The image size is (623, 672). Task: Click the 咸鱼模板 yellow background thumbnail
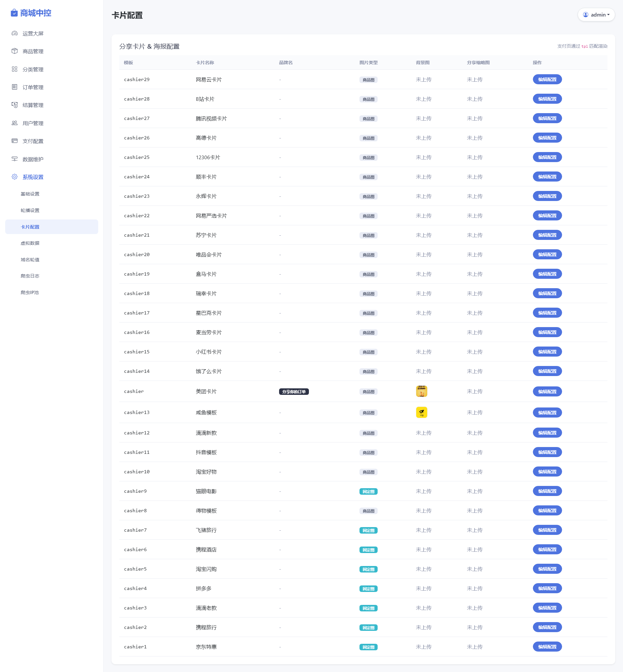coord(421,412)
